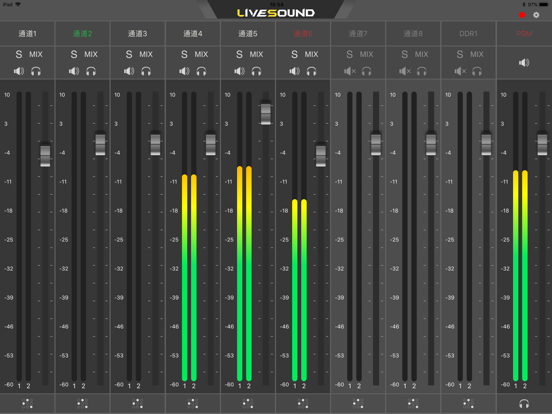This screenshot has width=552, height=414.
Task: Toggle solo S on 通道3
Action: pos(129,54)
